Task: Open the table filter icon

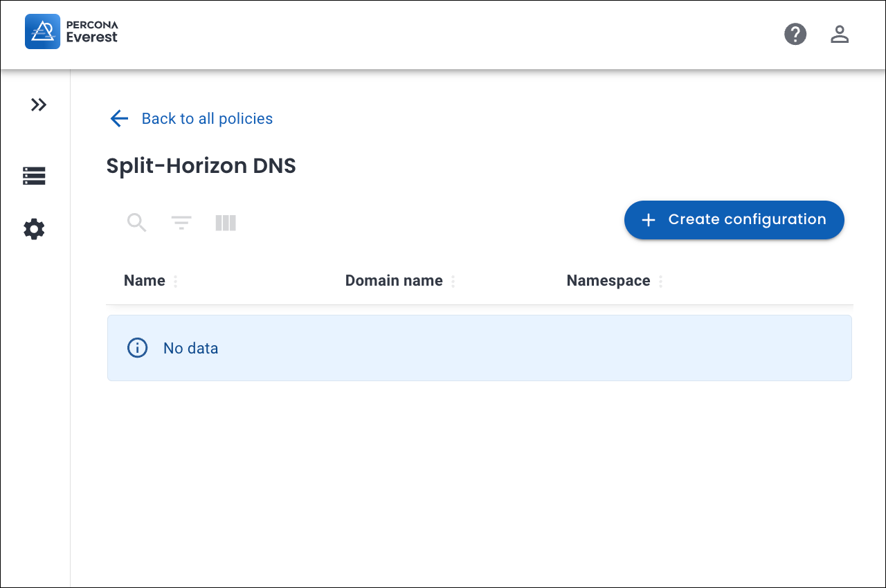Action: (181, 223)
